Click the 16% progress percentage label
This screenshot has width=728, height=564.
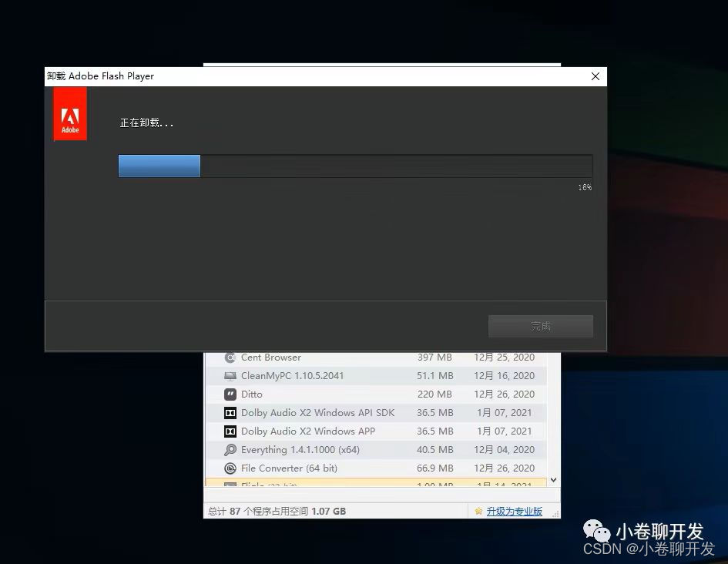[585, 187]
